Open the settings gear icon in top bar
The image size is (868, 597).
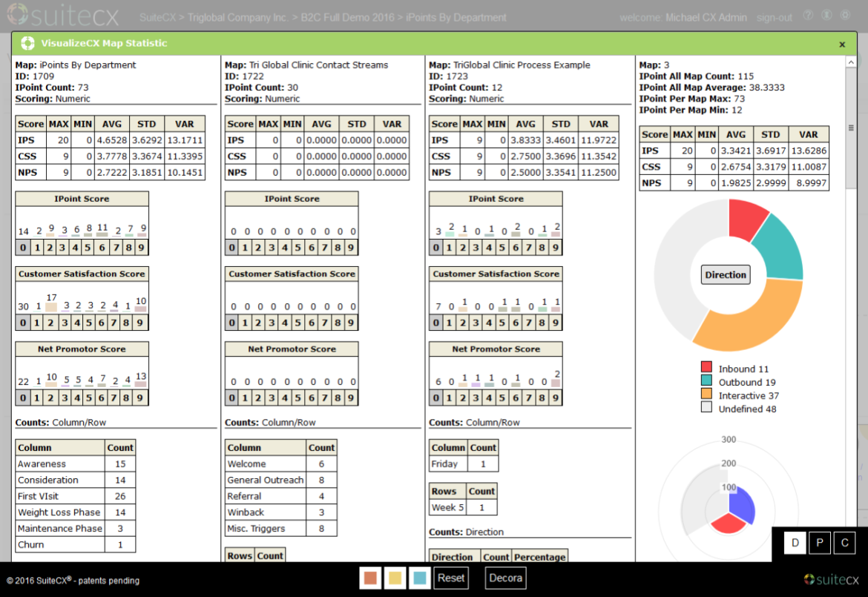[845, 16]
